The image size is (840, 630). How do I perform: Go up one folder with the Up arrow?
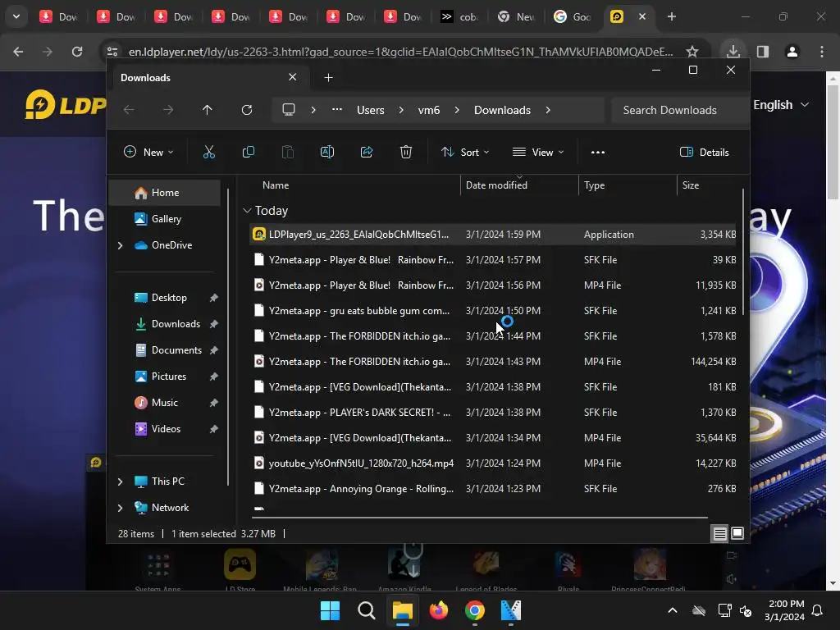coord(208,110)
